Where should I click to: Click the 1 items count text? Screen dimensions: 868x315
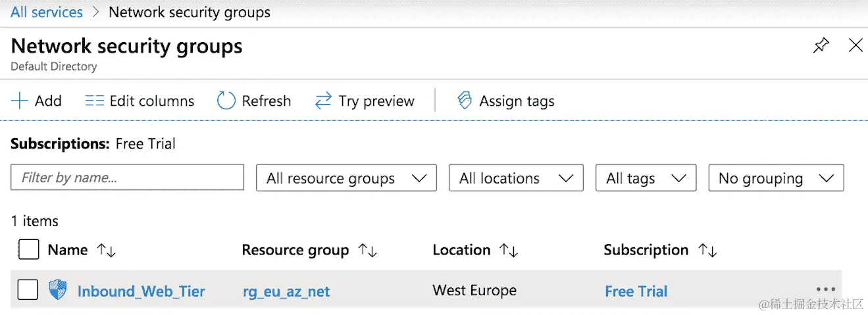(x=34, y=221)
